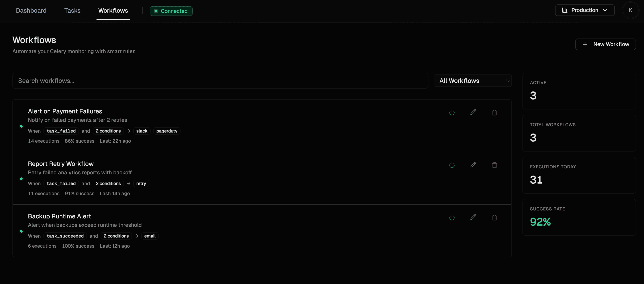Select the Workflows tab
This screenshot has width=644, height=284.
pos(113,10)
